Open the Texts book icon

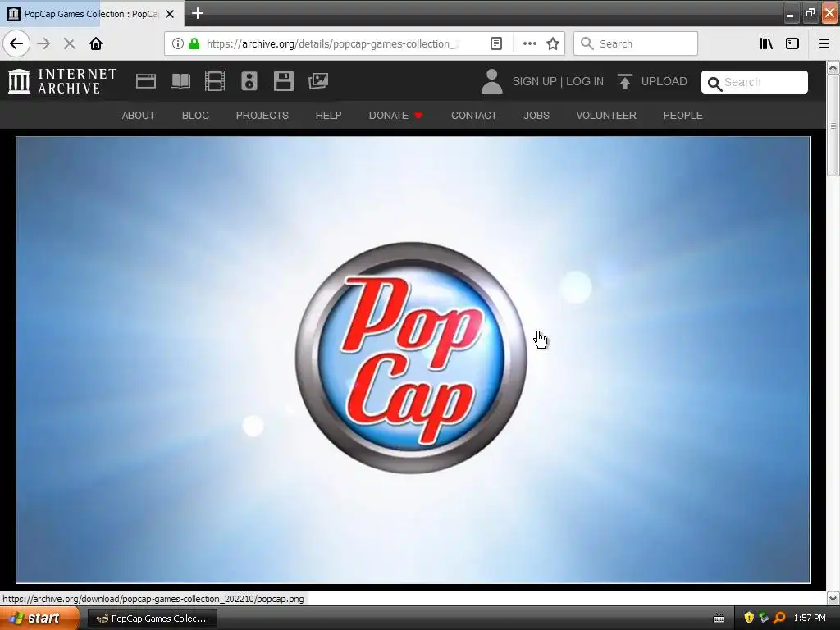point(180,81)
